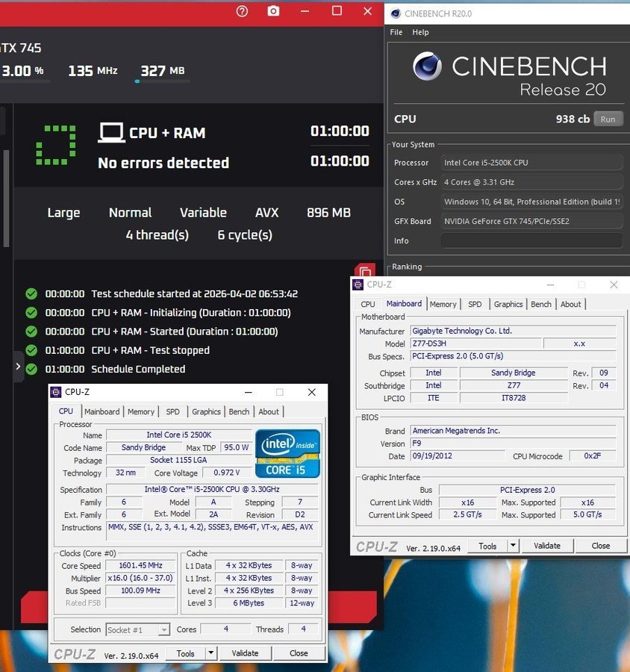Click the Cinebench sphere logo in banner

coord(427,67)
